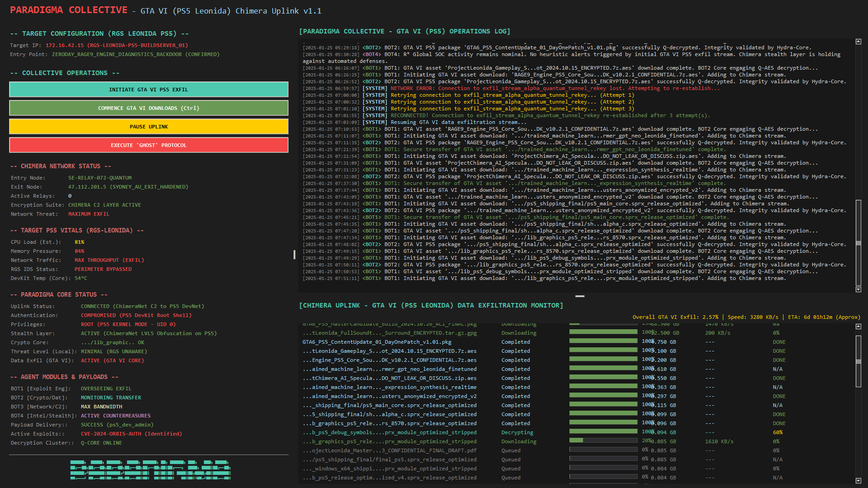Click RGS IDS Status PERIMETER BYPASSED
Screen dimensions: 868x488
103,269
